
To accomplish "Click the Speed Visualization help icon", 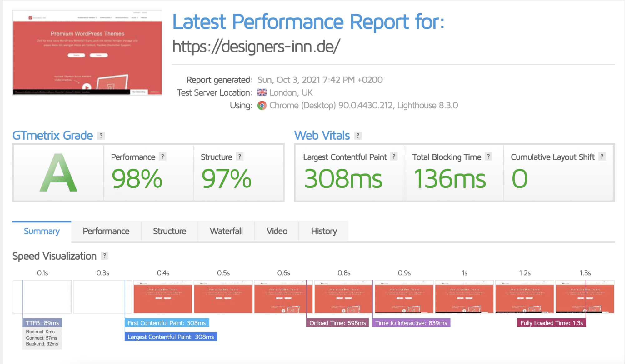I will (105, 256).
